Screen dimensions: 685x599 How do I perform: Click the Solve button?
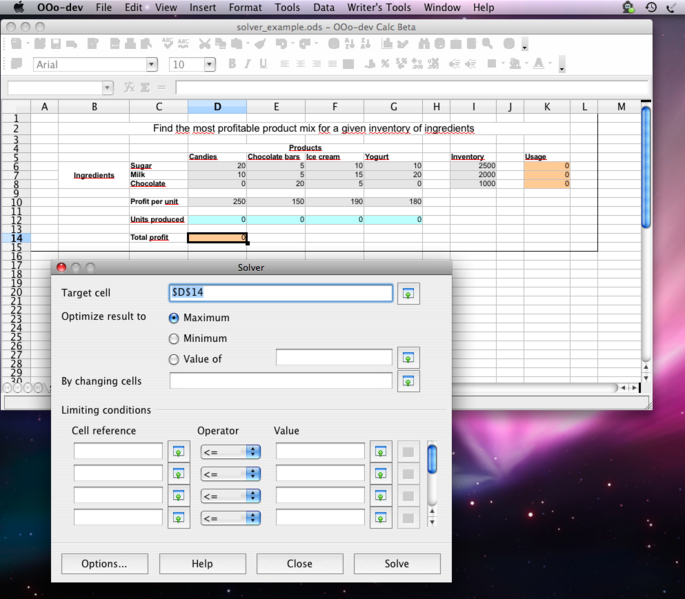tap(397, 564)
